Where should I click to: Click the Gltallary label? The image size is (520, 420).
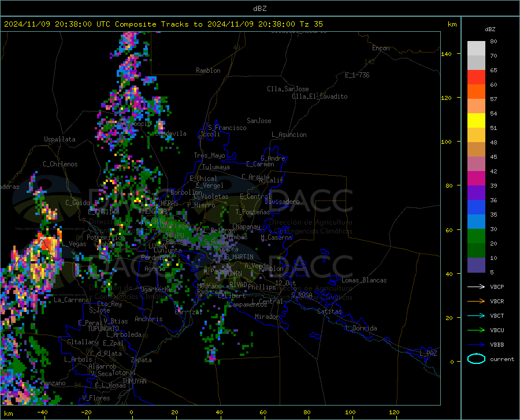click(x=83, y=342)
